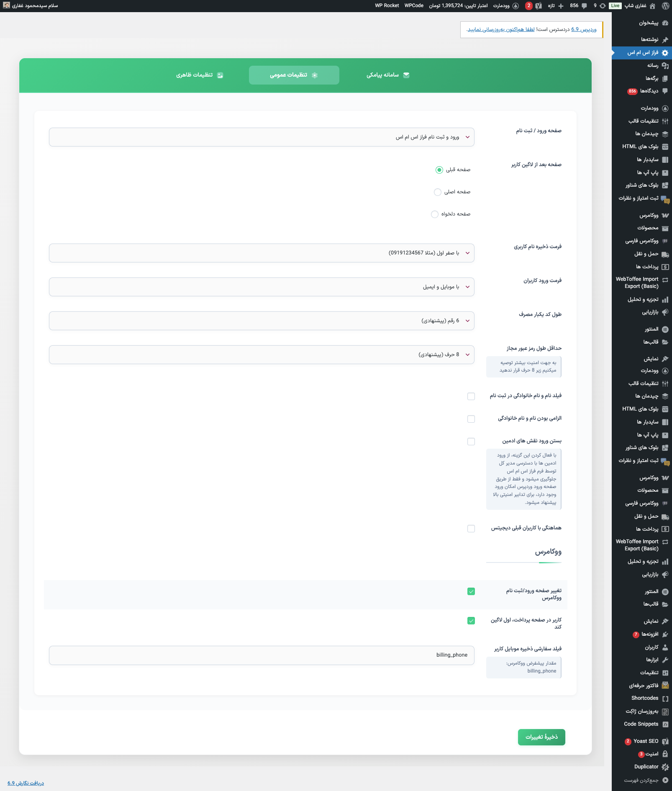This screenshot has height=791, width=672.
Task: Switch to تنظیمات ظاهری tab
Action: click(200, 75)
